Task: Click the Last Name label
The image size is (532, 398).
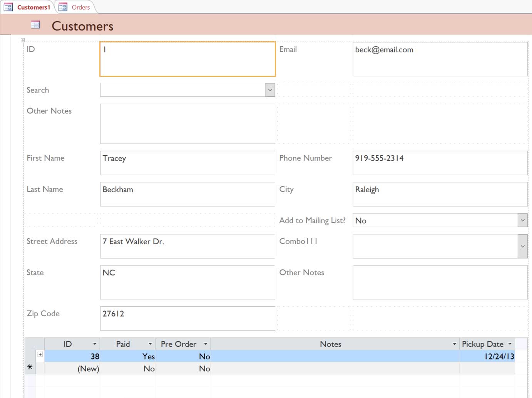Action: point(45,189)
